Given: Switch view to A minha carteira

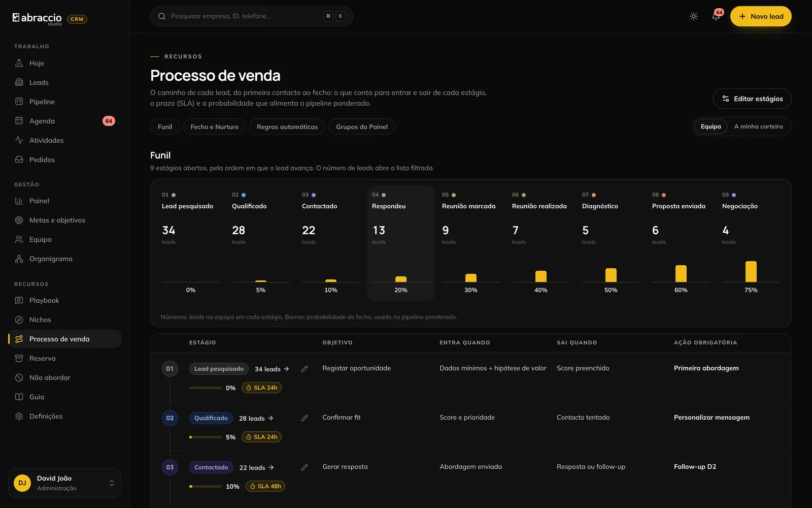Looking at the screenshot, I should (x=758, y=126).
